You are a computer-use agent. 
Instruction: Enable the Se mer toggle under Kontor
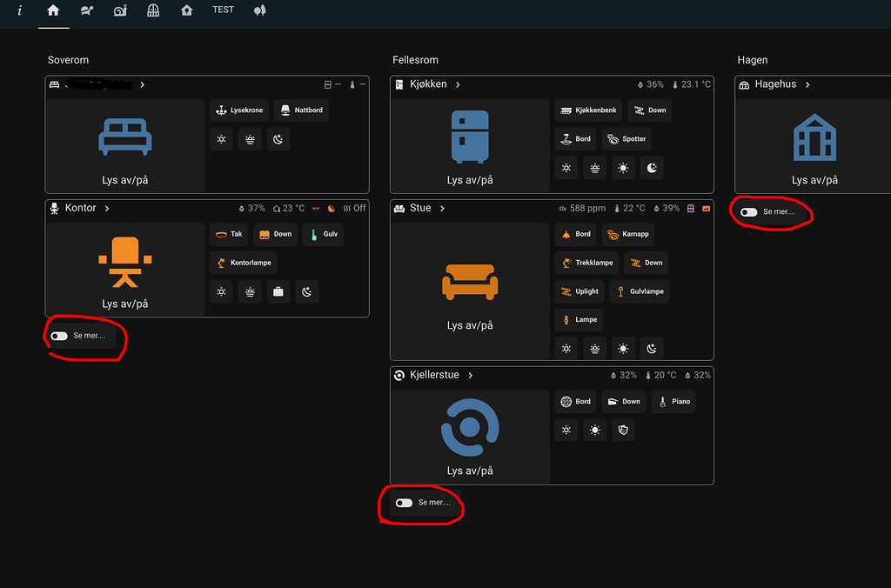point(59,335)
